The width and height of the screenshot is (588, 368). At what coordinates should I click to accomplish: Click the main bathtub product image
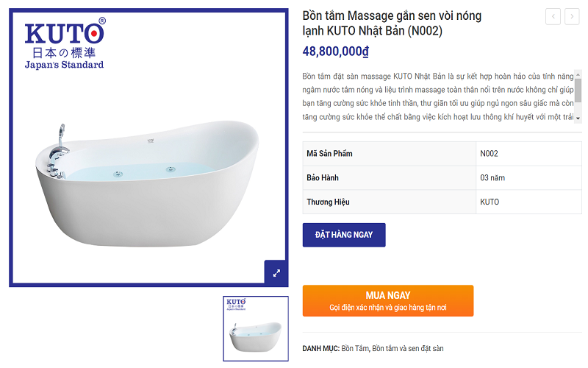(148, 184)
